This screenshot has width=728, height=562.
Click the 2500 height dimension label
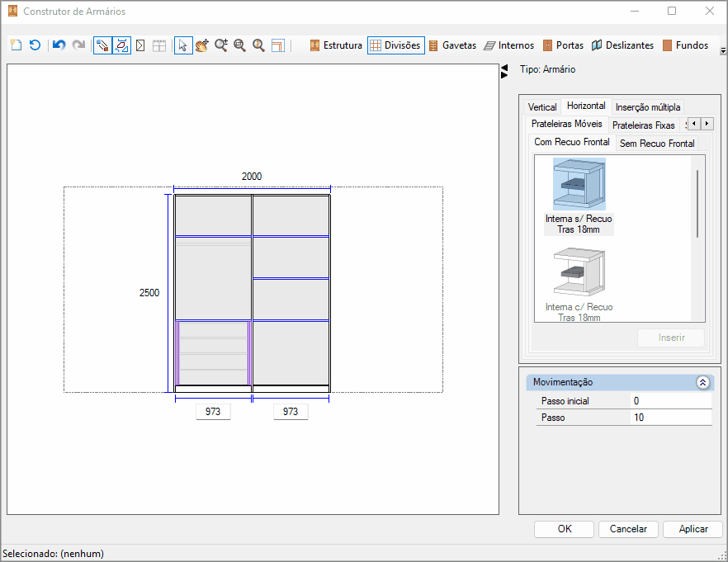[x=149, y=293]
